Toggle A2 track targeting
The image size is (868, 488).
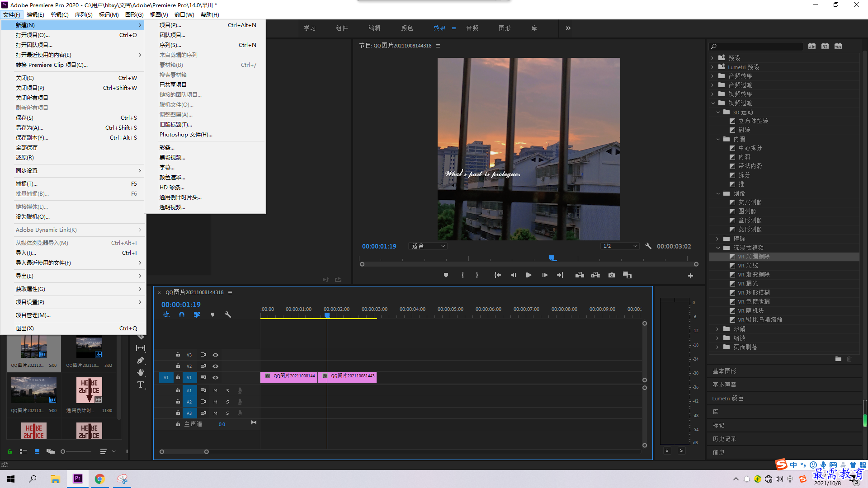pos(189,402)
